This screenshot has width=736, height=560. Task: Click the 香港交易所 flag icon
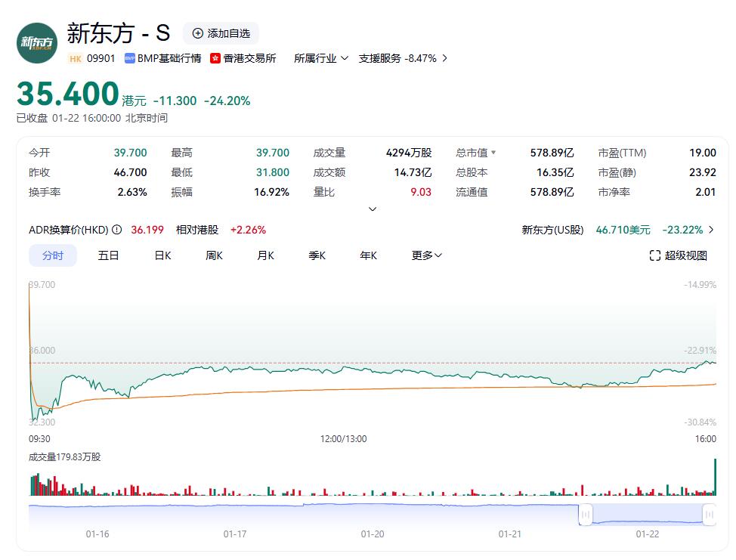point(215,58)
